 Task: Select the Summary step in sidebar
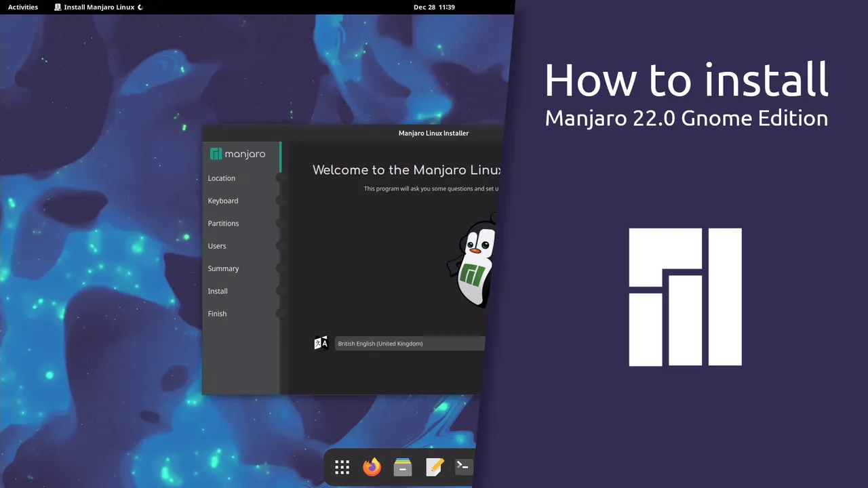[223, 268]
